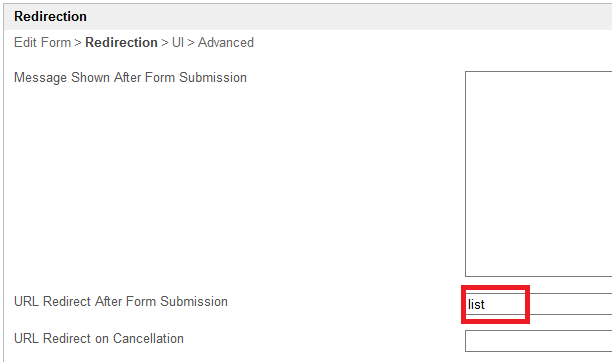Click the URL Redirect After Form Submission label
The width and height of the screenshot is (612, 362).
click(121, 301)
